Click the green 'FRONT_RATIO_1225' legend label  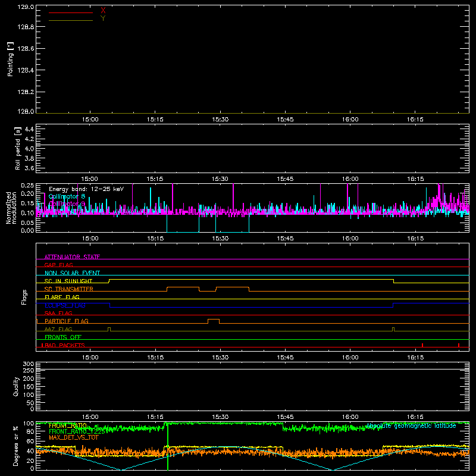[77, 431]
